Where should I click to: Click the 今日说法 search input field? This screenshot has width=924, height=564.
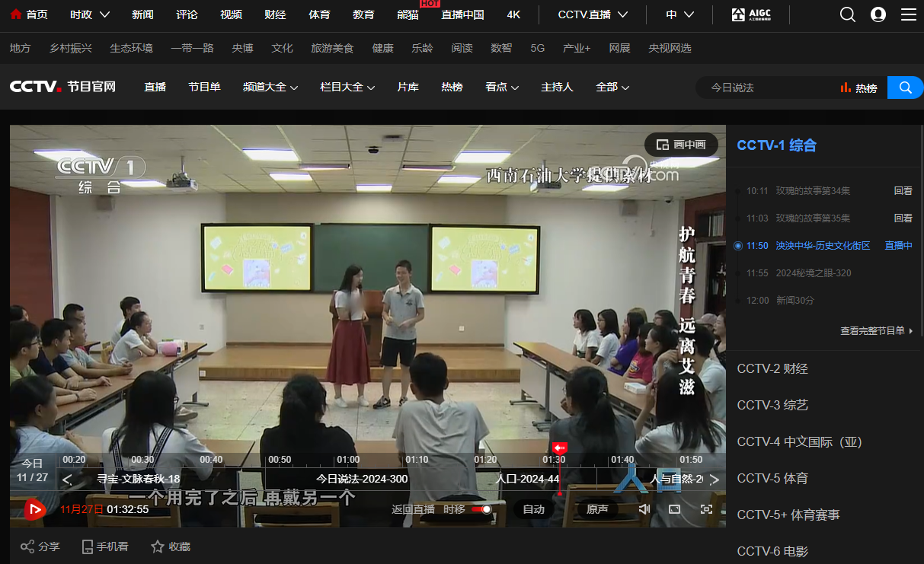coord(766,88)
